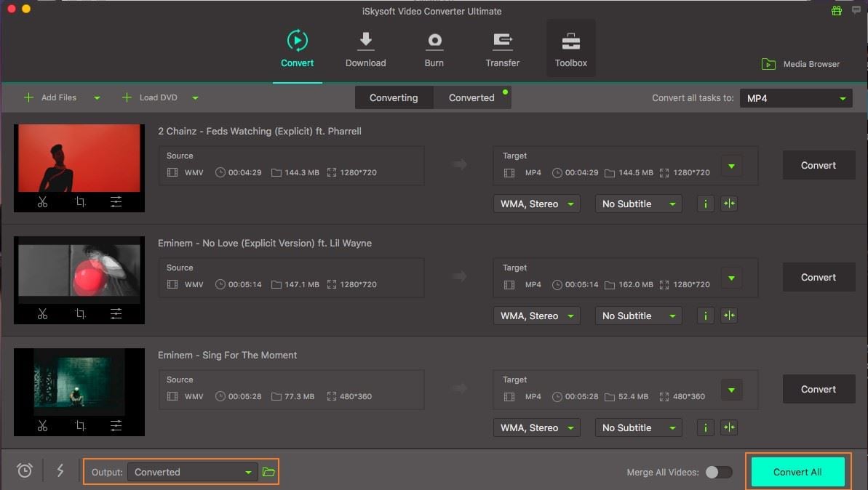Viewport: 868px width, 490px height.
Task: Switch to the Converting list
Action: pyautogui.click(x=394, y=97)
